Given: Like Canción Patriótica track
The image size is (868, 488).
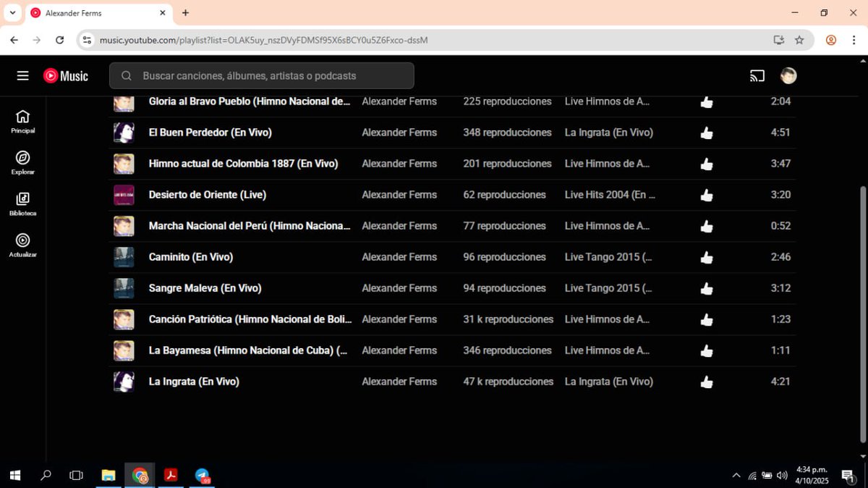Looking at the screenshot, I should (x=707, y=320).
